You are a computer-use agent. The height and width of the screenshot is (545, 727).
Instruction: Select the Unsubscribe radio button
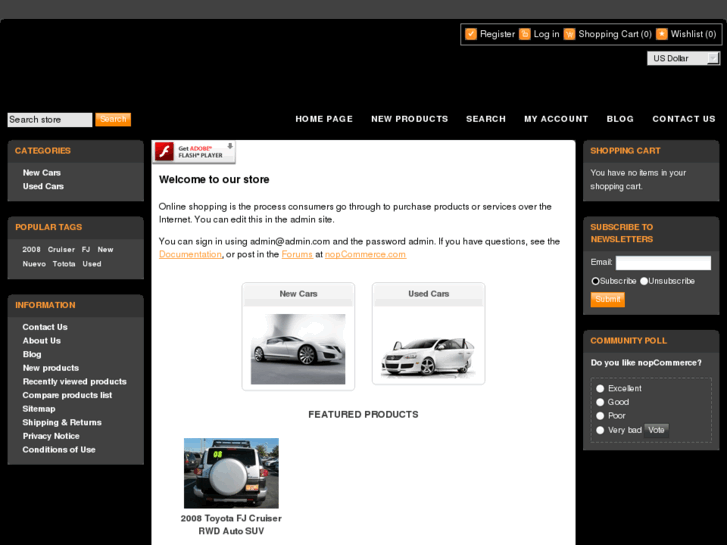[x=644, y=281]
